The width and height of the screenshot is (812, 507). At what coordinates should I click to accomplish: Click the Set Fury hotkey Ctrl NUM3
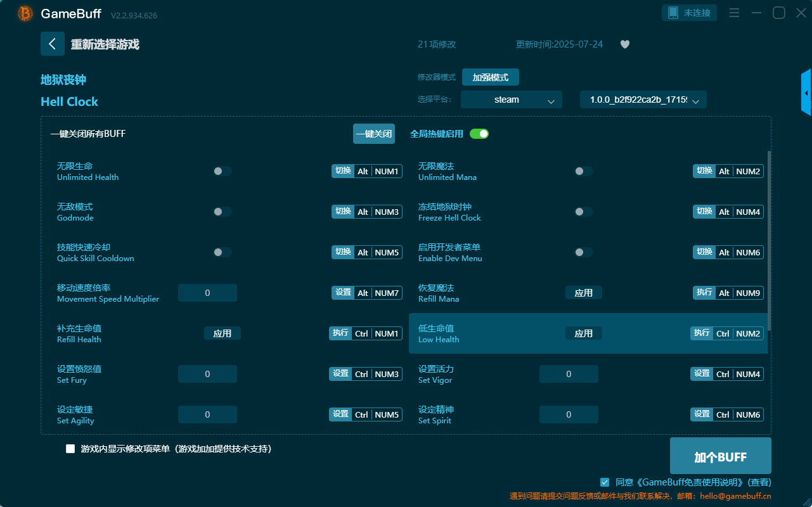coord(366,374)
